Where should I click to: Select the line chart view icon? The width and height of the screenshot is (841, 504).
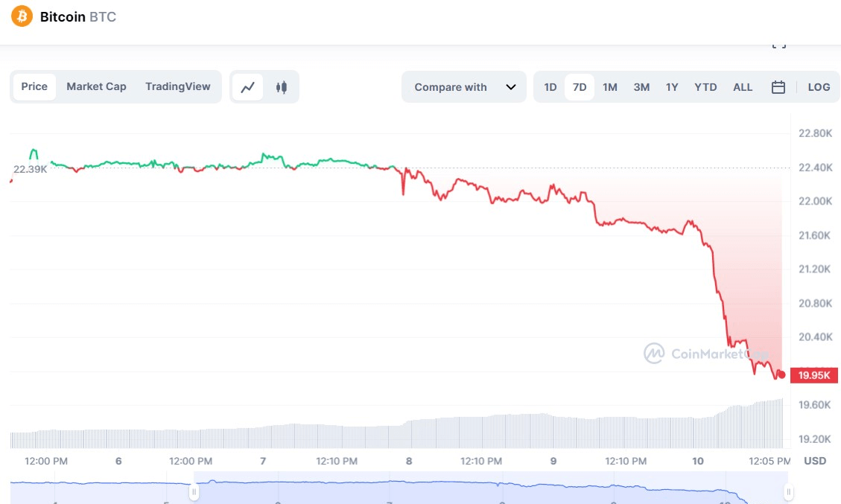coord(248,87)
